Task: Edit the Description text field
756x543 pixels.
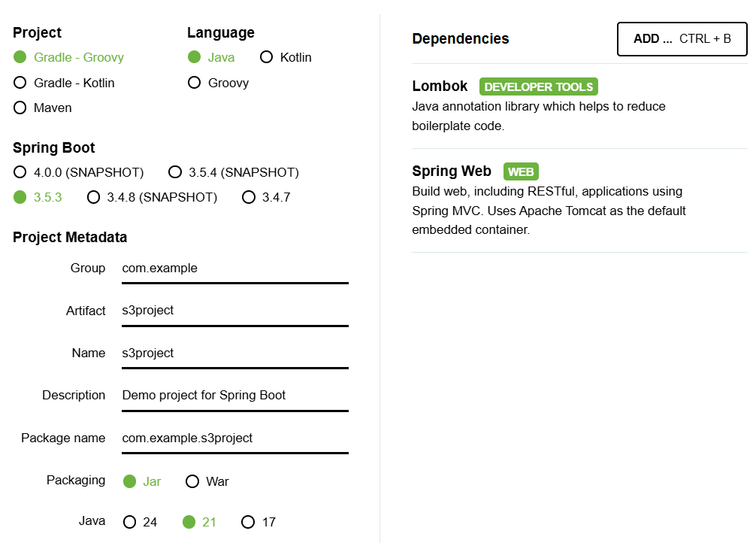Action: [234, 396]
